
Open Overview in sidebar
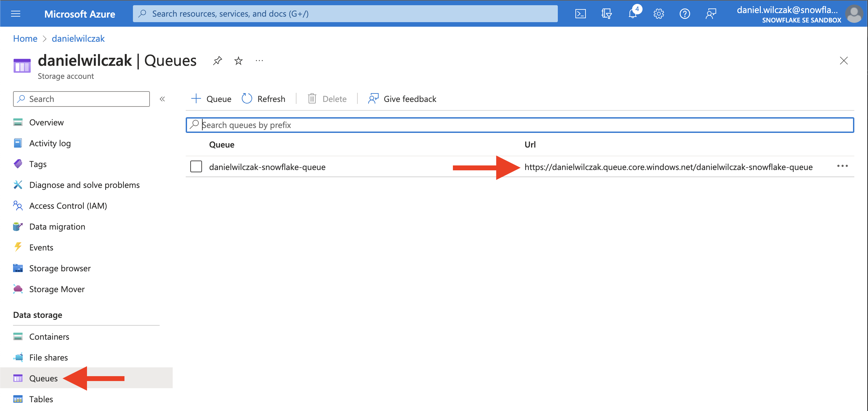coord(47,122)
